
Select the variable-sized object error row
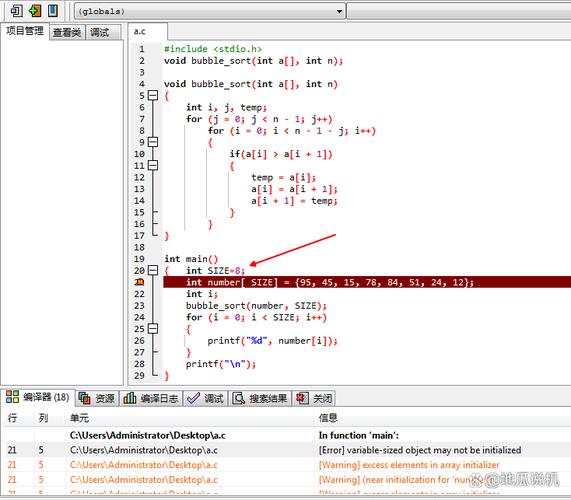[x=286, y=450]
